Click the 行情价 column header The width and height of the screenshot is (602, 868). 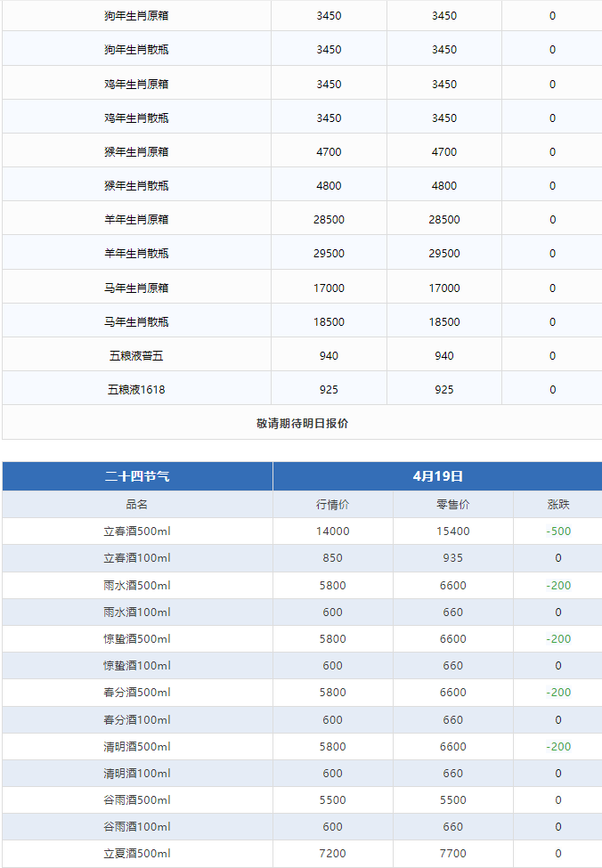[x=333, y=504]
